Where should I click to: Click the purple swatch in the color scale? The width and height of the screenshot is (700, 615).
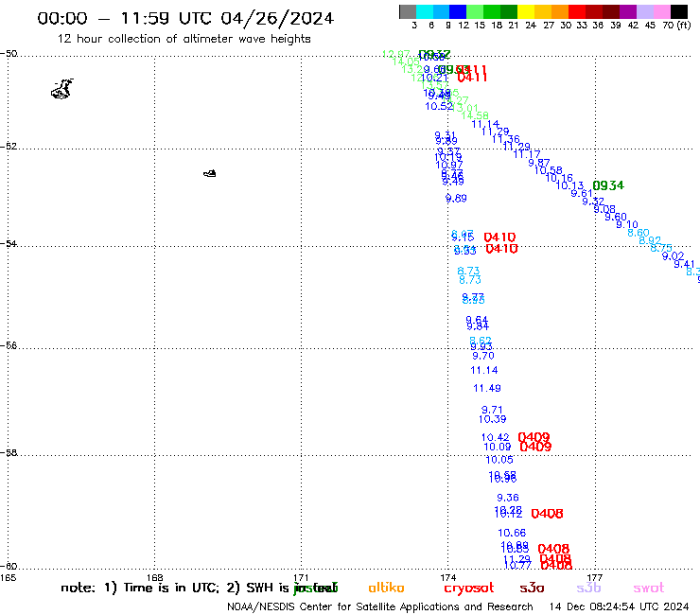pos(628,11)
